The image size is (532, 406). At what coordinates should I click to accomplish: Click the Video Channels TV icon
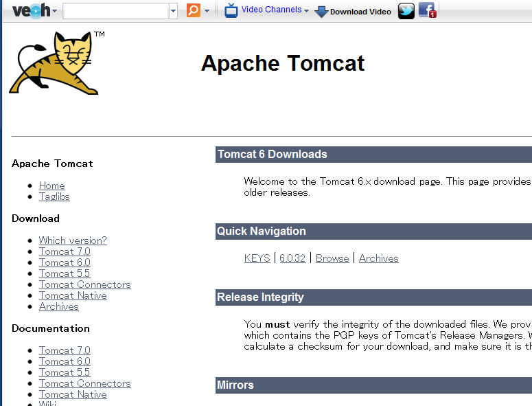pos(231,10)
